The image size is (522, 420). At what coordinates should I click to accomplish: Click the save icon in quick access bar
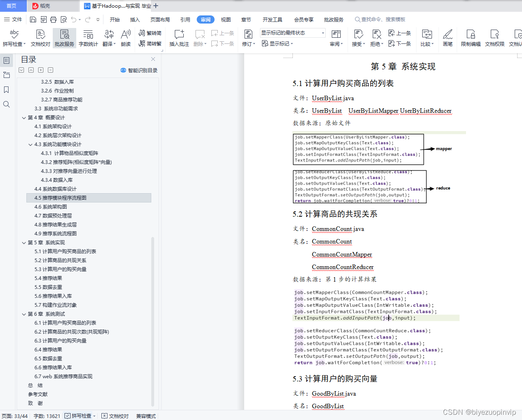33,19
